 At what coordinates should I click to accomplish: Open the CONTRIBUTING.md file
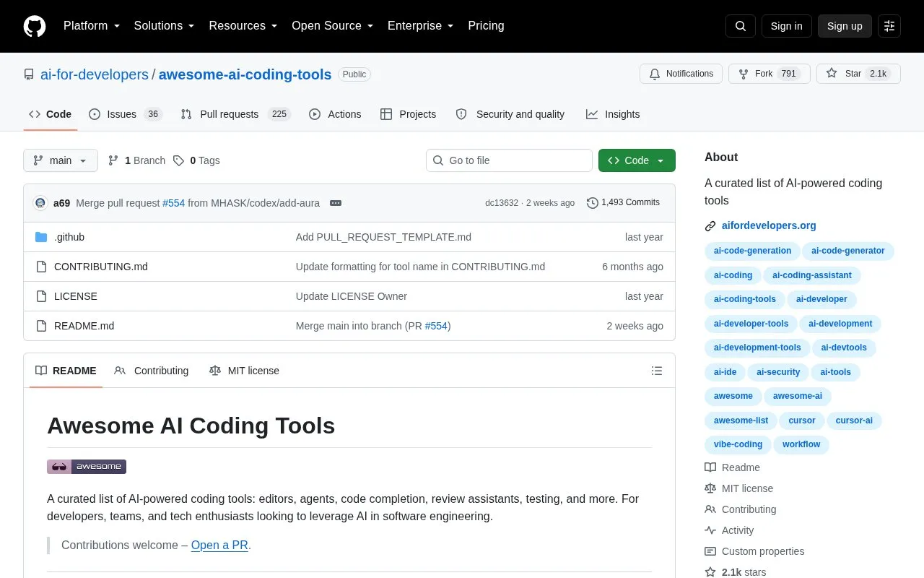pyautogui.click(x=101, y=267)
